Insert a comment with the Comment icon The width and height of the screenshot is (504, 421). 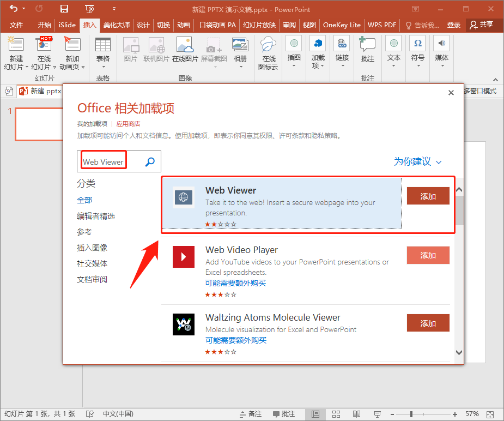367,44
